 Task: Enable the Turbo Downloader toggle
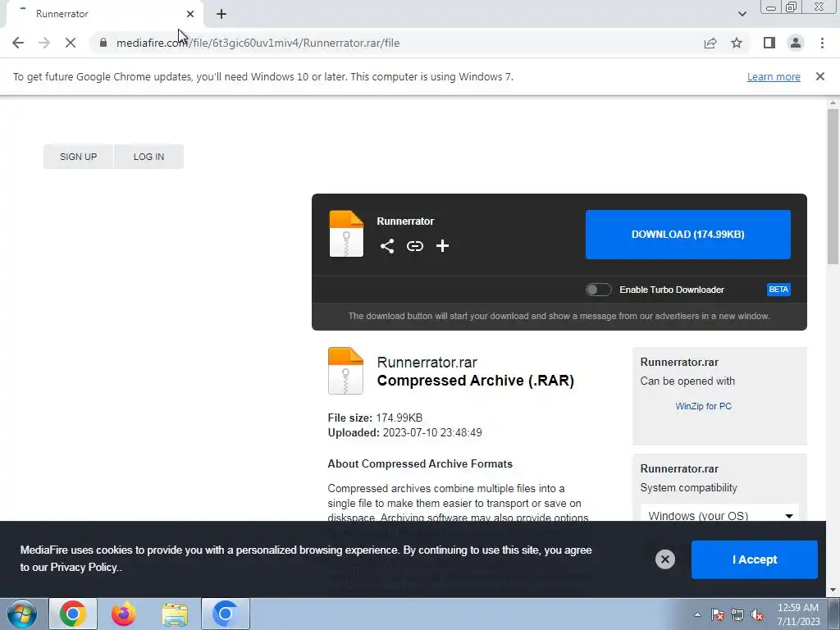[x=598, y=290]
